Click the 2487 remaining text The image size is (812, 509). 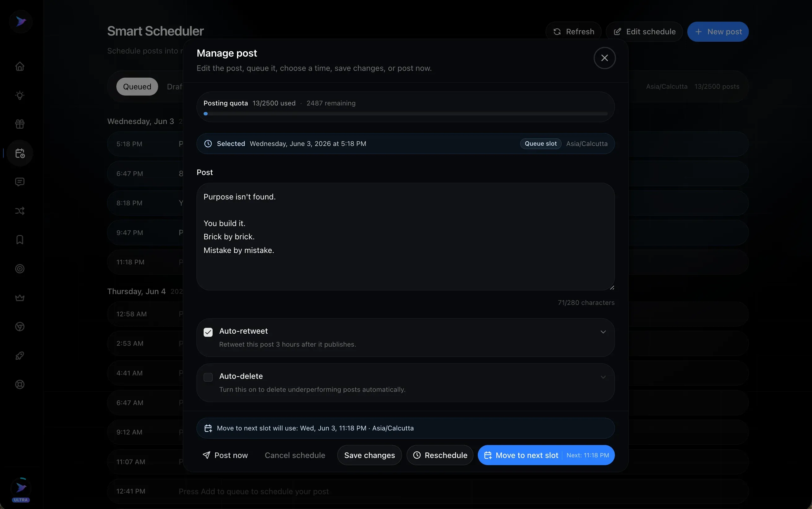pyautogui.click(x=331, y=103)
